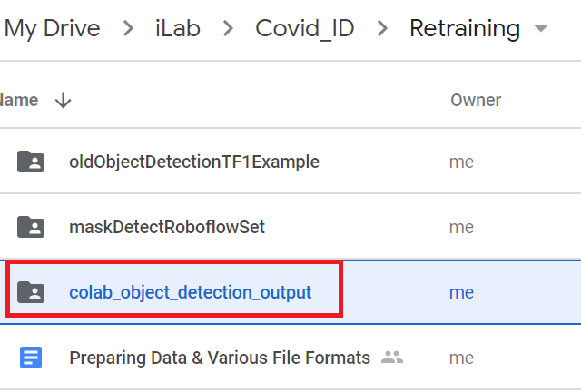Navigate to the Covid_ID breadcrumb folder
The image size is (581, 392).
(x=305, y=29)
